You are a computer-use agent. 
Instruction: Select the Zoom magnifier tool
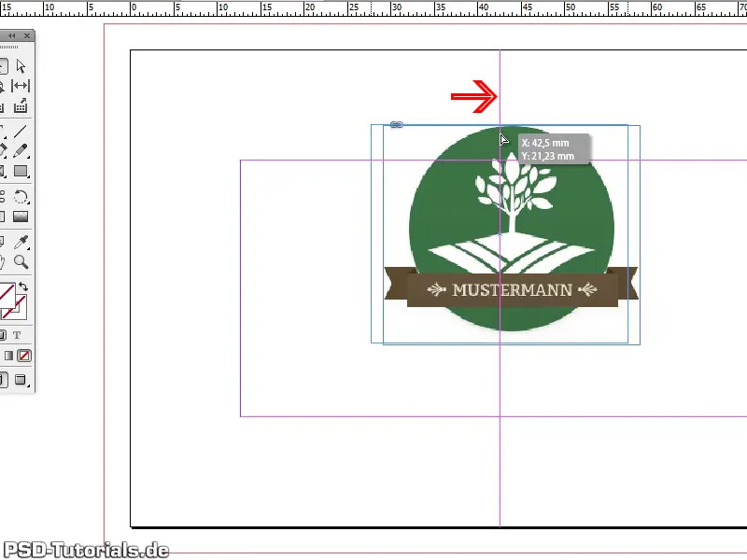click(x=21, y=261)
